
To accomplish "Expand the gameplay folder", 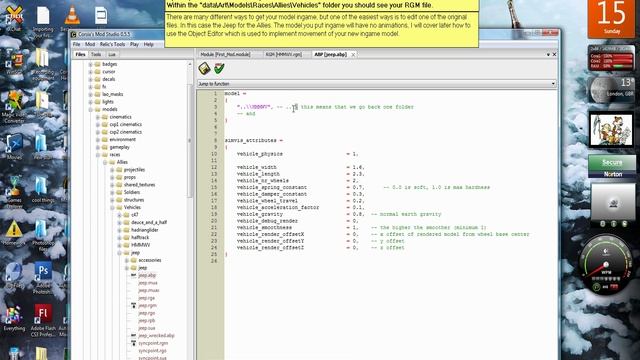I will 98,147.
